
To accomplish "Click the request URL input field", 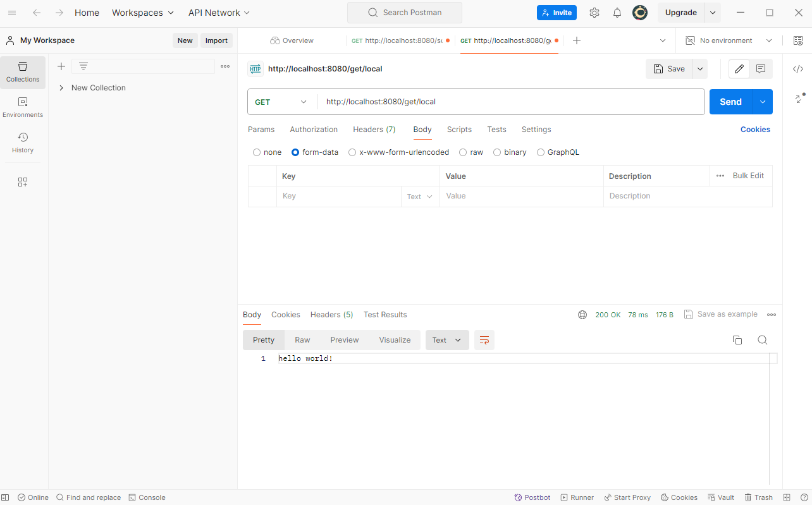I will point(511,102).
